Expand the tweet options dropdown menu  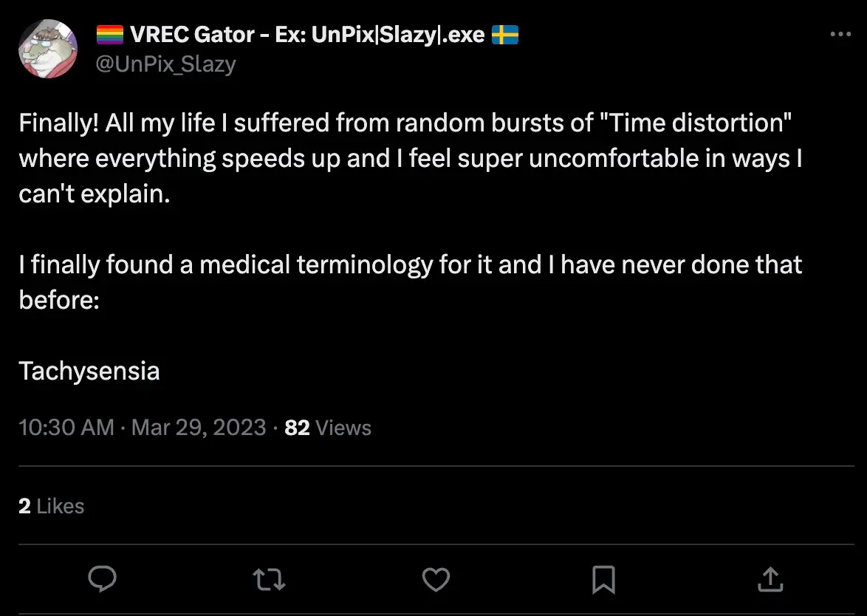(840, 34)
